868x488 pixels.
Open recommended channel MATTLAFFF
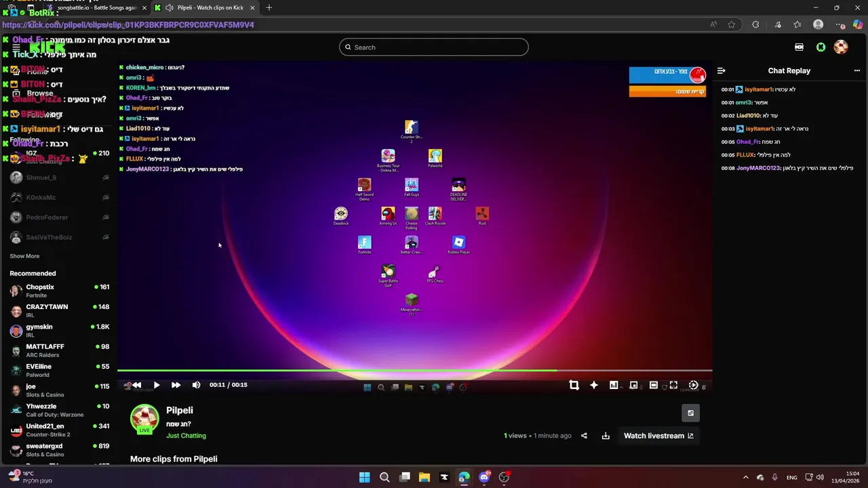click(x=59, y=350)
